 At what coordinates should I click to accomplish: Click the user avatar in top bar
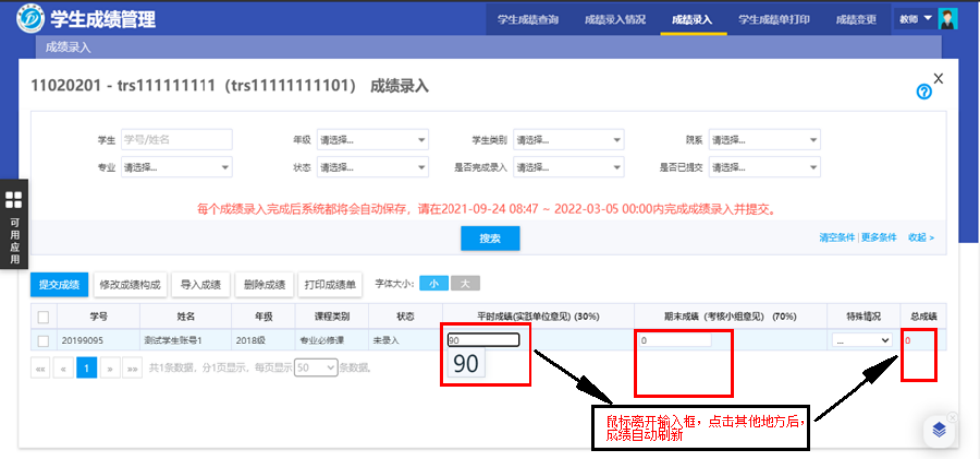pos(948,19)
